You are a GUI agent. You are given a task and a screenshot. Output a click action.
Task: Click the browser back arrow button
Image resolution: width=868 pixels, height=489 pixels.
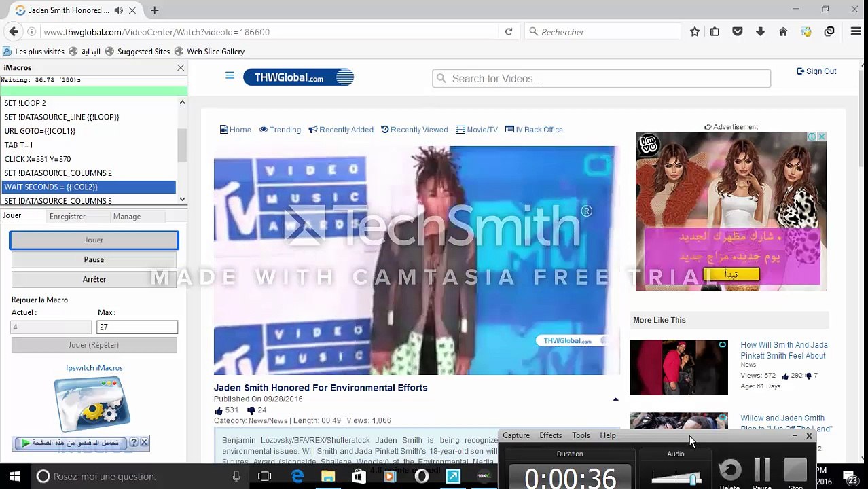pos(14,31)
